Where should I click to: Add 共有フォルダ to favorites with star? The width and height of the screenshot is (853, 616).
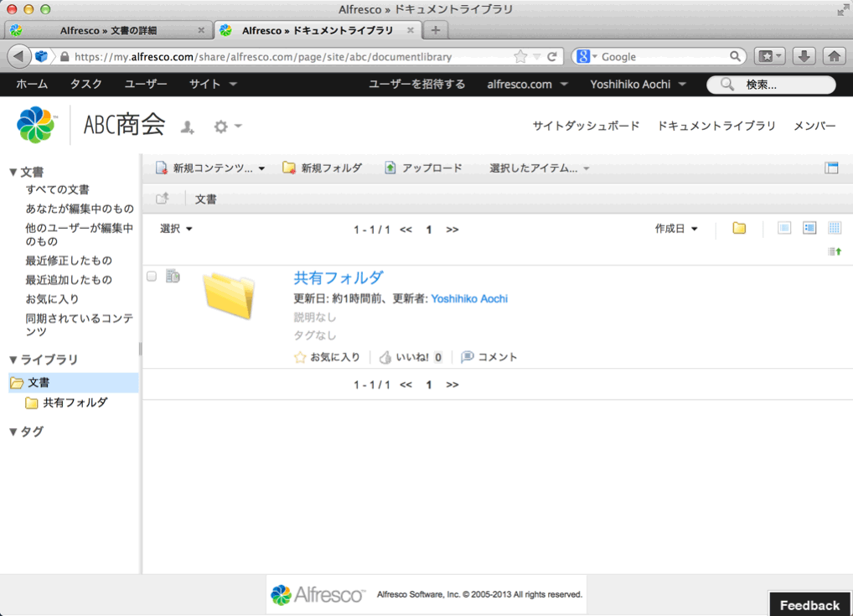pyautogui.click(x=300, y=358)
